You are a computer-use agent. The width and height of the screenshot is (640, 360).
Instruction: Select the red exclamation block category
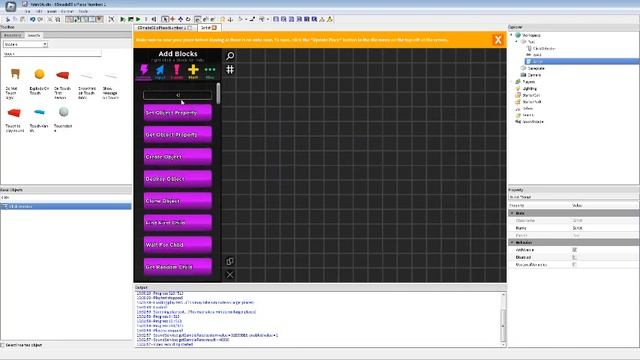177,70
